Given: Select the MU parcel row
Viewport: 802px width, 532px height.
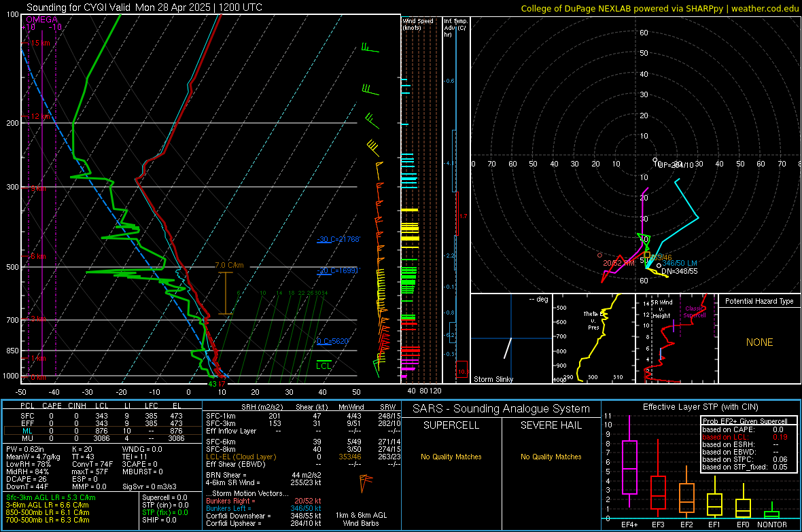Looking at the screenshot, I should point(103,438).
